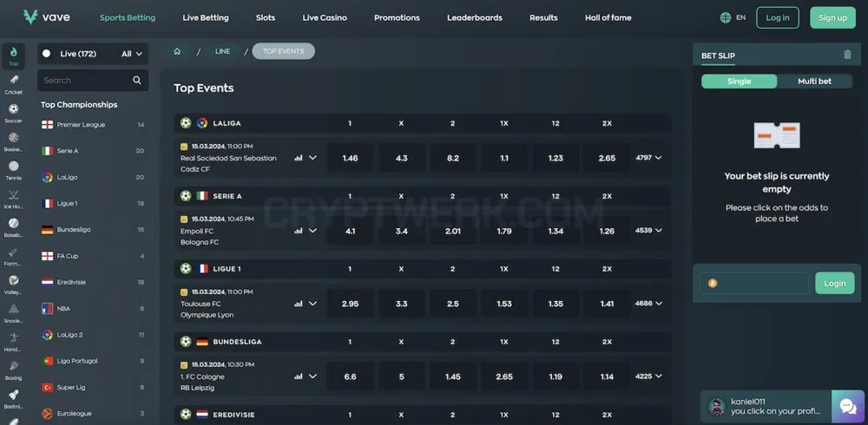The height and width of the screenshot is (425, 868).
Task: Expand 4797 more markets dropdown
Action: [x=648, y=158]
